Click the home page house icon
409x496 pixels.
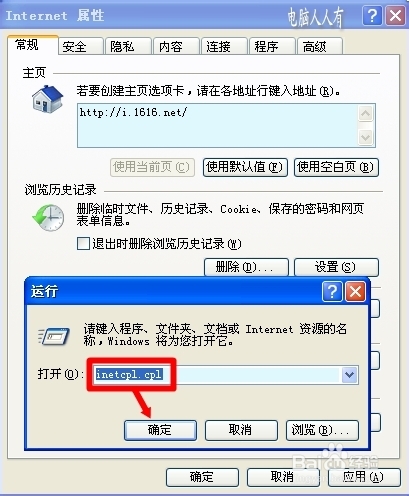(x=47, y=99)
